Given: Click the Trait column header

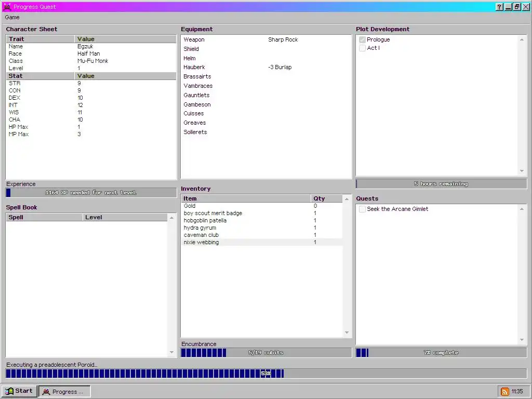Looking at the screenshot, I should [x=41, y=39].
